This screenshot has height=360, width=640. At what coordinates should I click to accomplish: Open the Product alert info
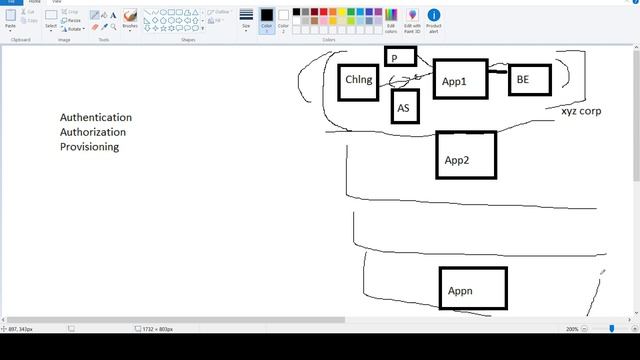433,21
